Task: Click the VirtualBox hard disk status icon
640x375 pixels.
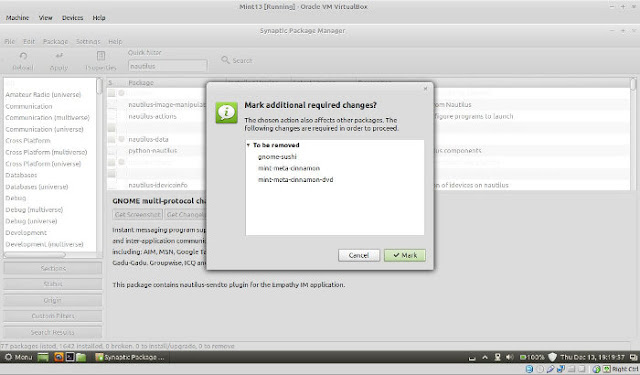Action: pyautogui.click(x=529, y=369)
